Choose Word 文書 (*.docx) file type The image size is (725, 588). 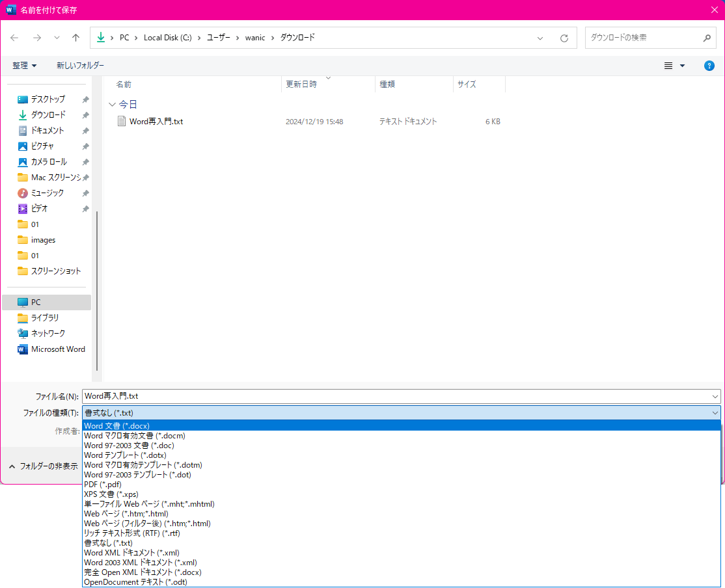pos(402,426)
